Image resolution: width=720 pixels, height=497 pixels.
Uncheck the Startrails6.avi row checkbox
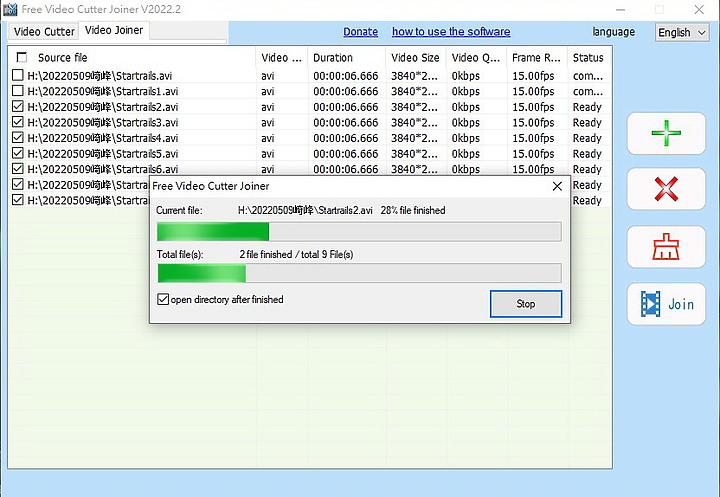(x=17, y=169)
